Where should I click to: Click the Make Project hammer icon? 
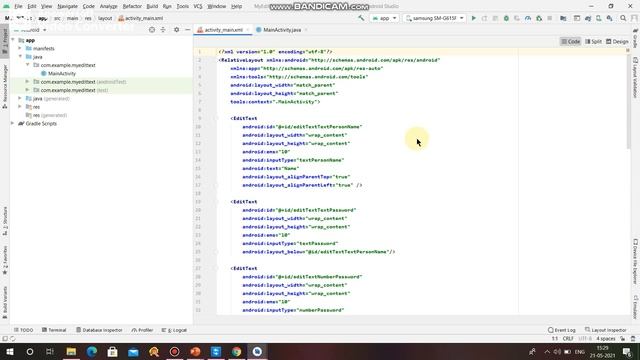click(361, 18)
